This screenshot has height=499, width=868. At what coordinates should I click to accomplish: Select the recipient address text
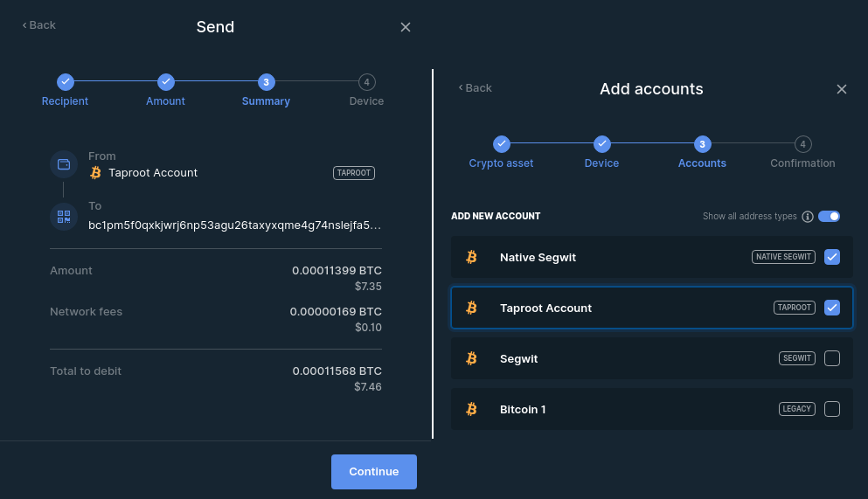[x=234, y=225]
